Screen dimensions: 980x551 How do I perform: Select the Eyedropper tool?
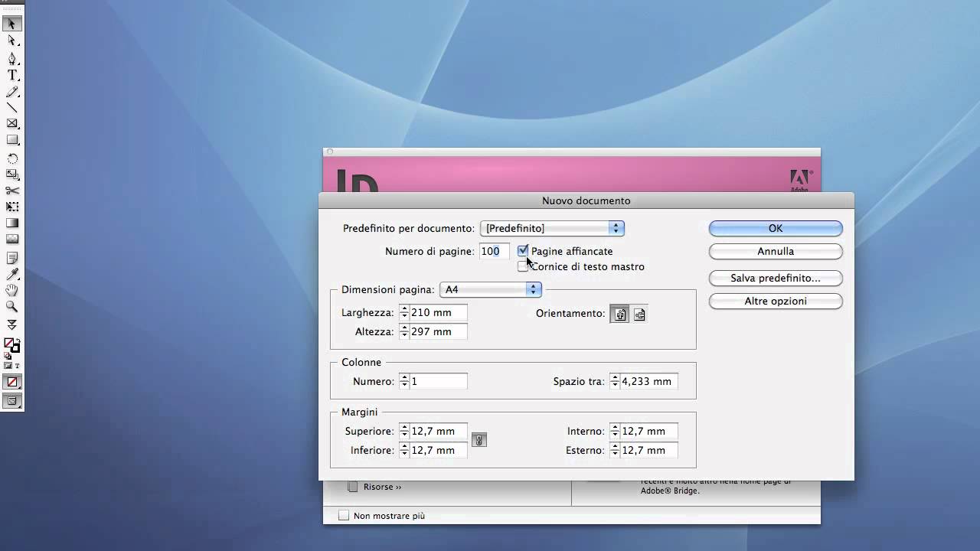pyautogui.click(x=12, y=274)
